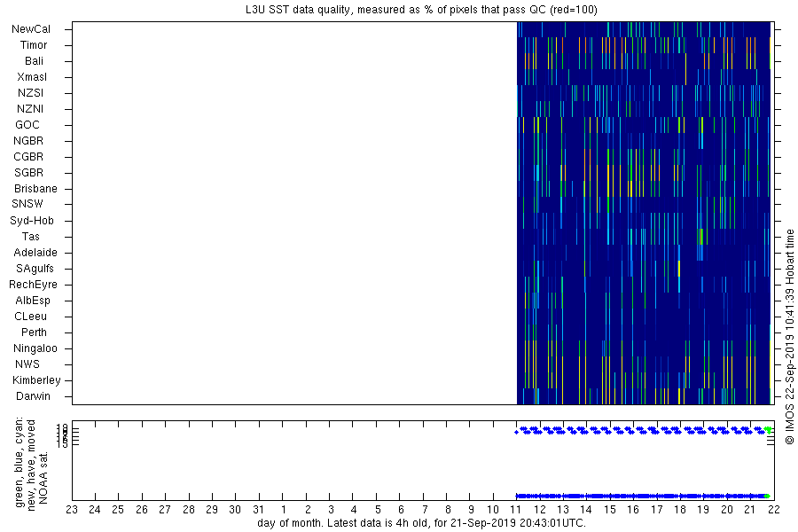Click the Timor row label
Screen dimensions: 798x532
pyautogui.click(x=34, y=45)
